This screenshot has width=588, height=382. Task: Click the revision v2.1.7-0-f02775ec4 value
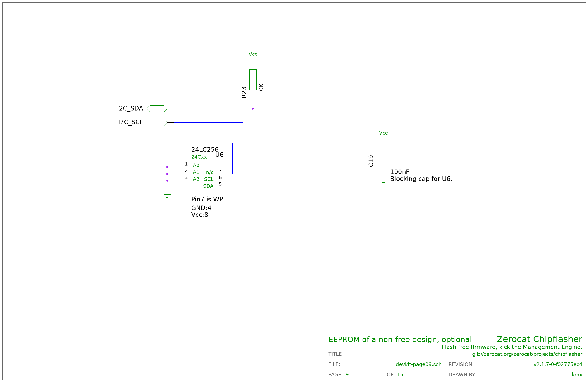[558, 364]
